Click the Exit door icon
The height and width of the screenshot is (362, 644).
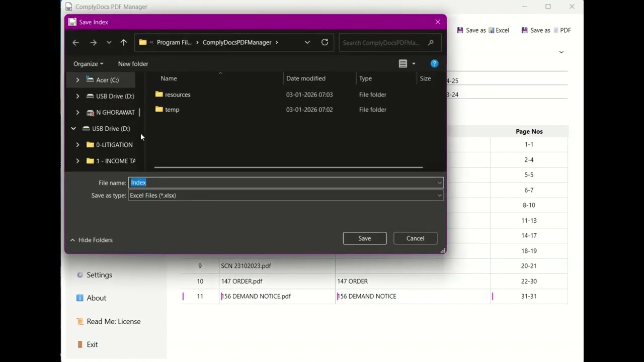79,344
